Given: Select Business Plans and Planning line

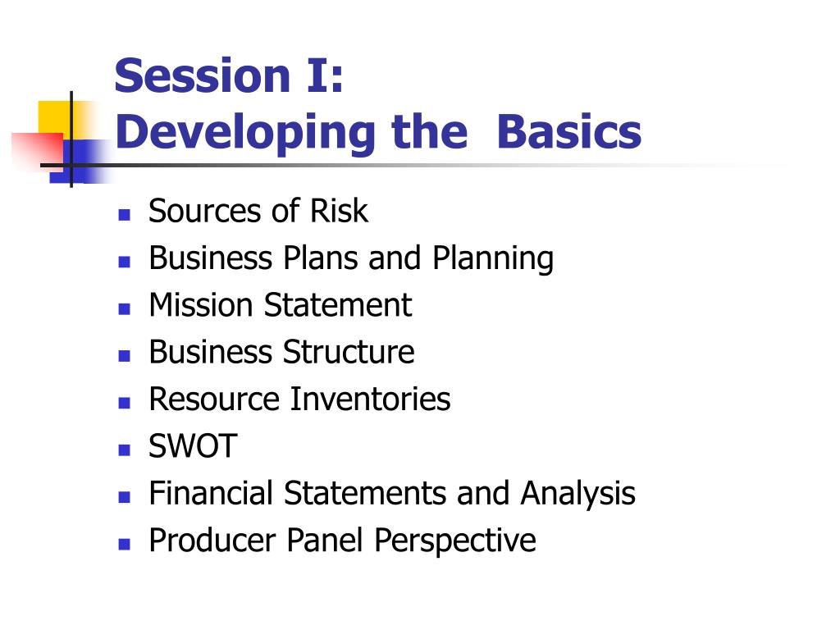Looking at the screenshot, I should [351, 258].
